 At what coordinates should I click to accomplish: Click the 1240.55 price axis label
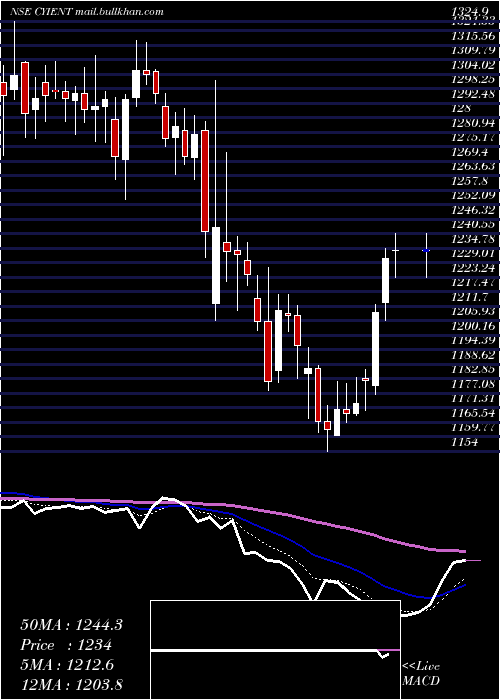pos(473,224)
